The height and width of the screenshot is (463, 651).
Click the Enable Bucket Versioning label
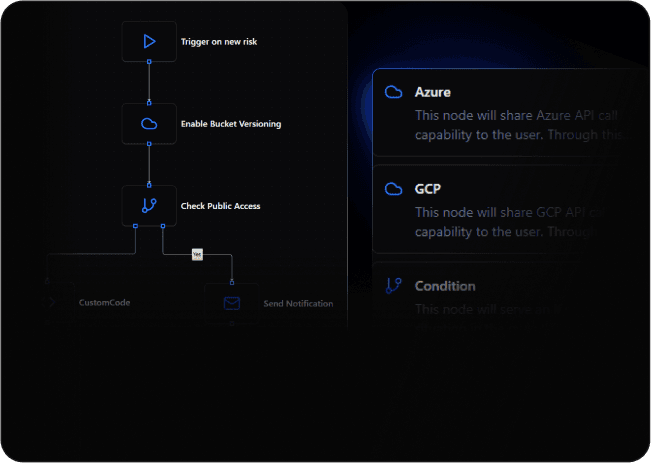(231, 124)
